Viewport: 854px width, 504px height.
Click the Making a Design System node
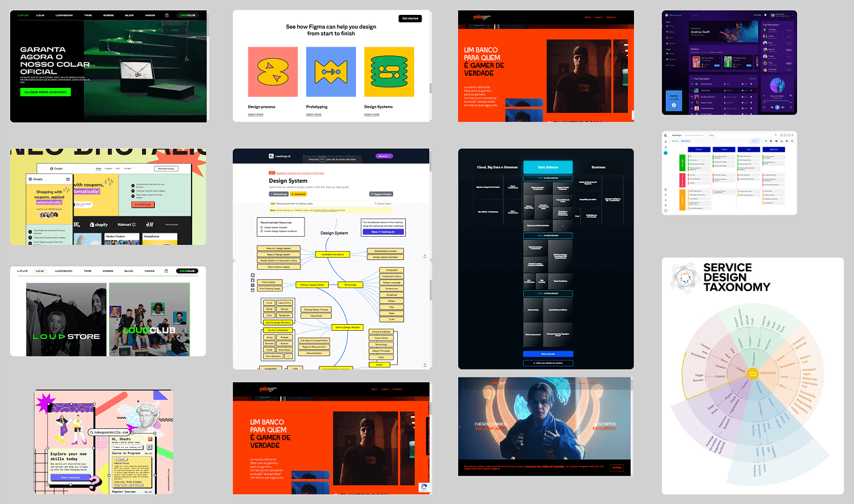313,285
